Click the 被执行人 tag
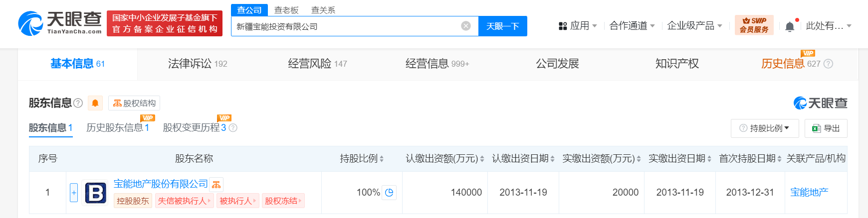 (x=237, y=201)
